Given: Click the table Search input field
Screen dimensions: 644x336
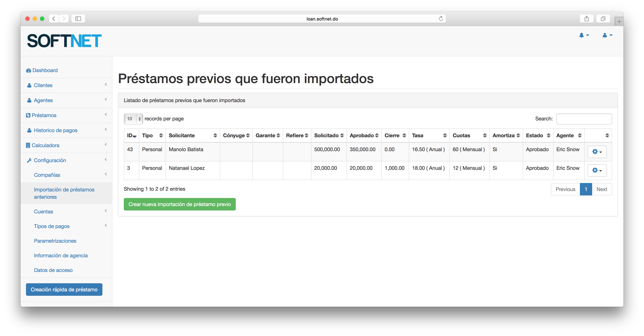Looking at the screenshot, I should pyautogui.click(x=584, y=119).
